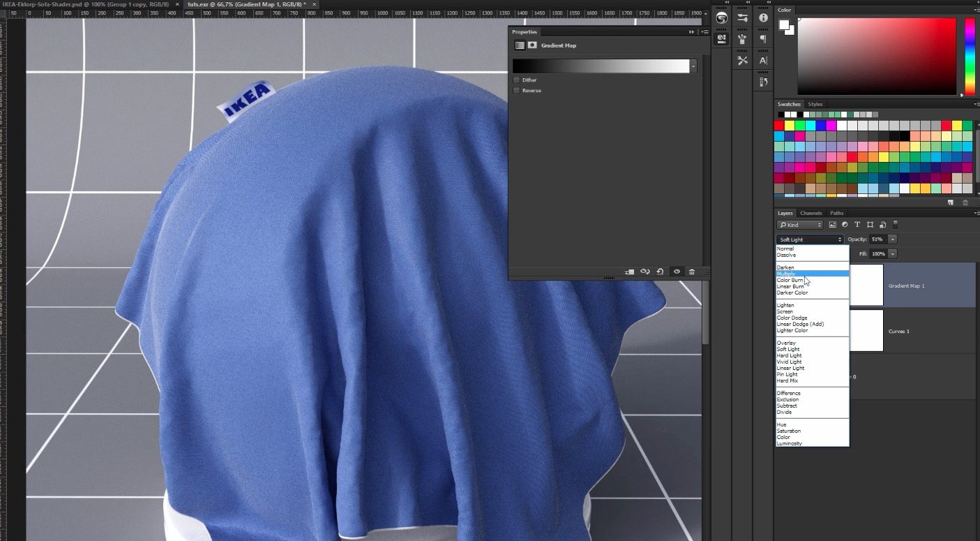Choose Normal blend mode
The height and width of the screenshot is (541, 980).
point(813,249)
